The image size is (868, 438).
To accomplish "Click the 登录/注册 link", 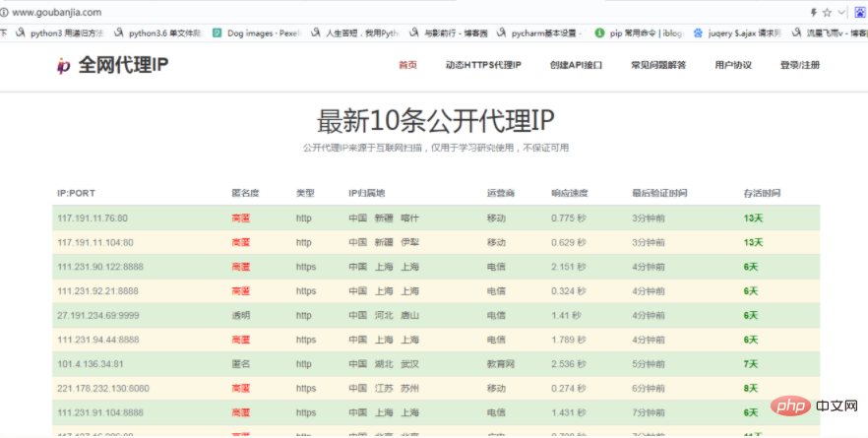I will 800,66.
